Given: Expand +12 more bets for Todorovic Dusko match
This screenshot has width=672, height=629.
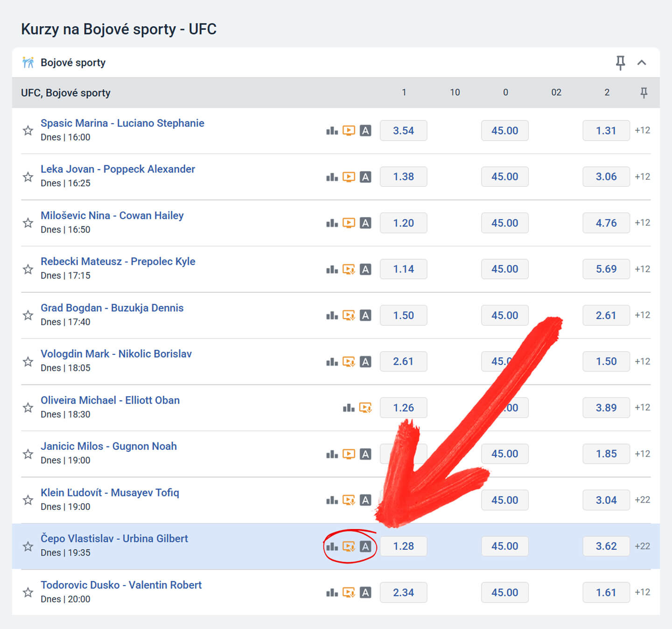Looking at the screenshot, I should click(x=643, y=592).
